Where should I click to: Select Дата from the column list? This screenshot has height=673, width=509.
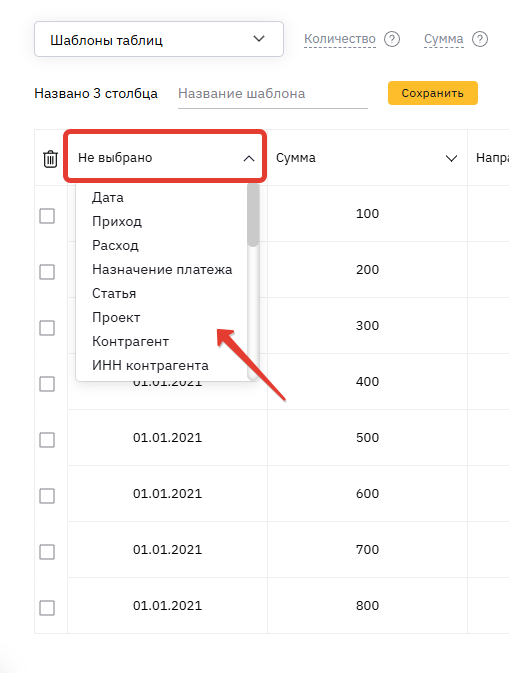(x=108, y=197)
